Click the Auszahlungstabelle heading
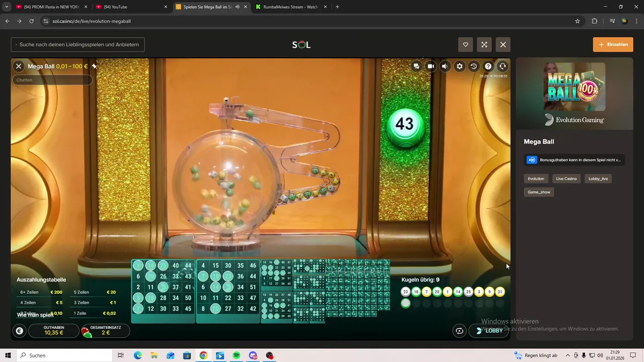The image size is (644, 362). point(41,280)
